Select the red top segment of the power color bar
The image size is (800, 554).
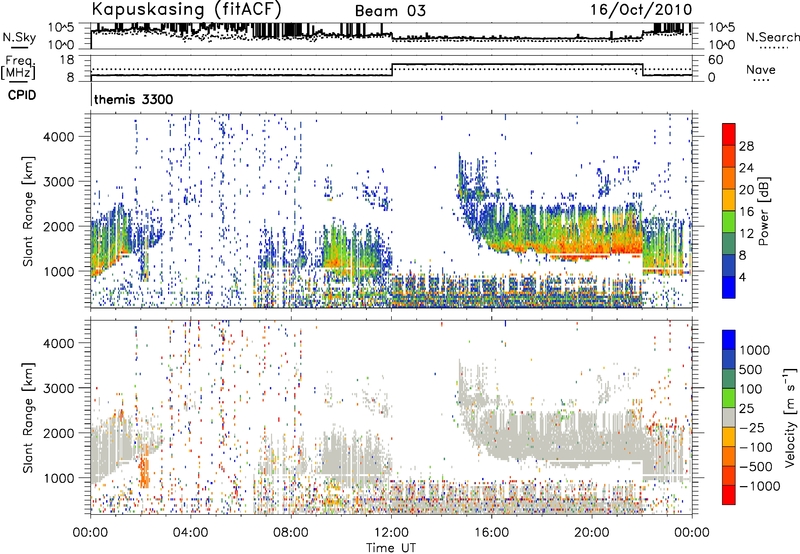(x=729, y=134)
